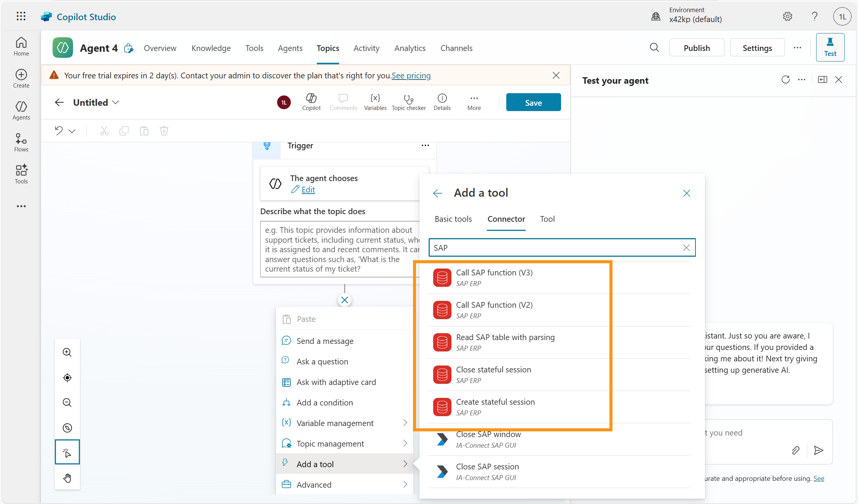This screenshot has width=858, height=504.
Task: Send the test chat message
Action: (x=818, y=450)
